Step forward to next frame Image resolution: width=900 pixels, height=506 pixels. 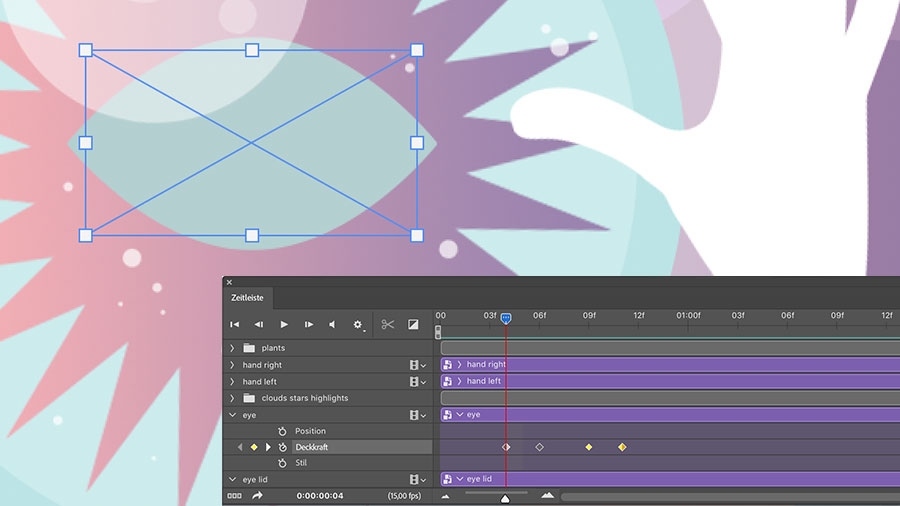pyautogui.click(x=309, y=325)
